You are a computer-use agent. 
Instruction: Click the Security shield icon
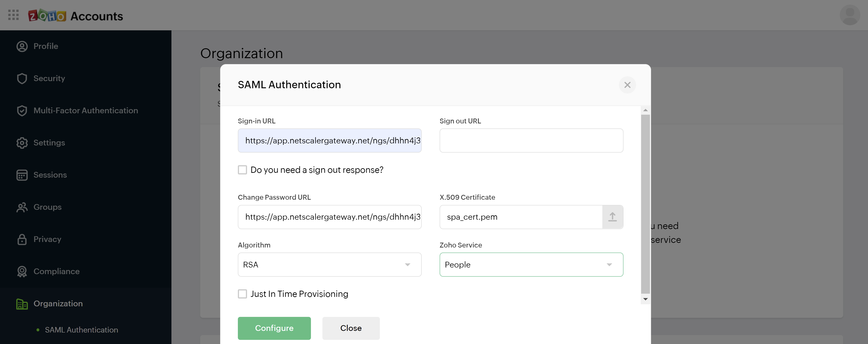[22, 79]
